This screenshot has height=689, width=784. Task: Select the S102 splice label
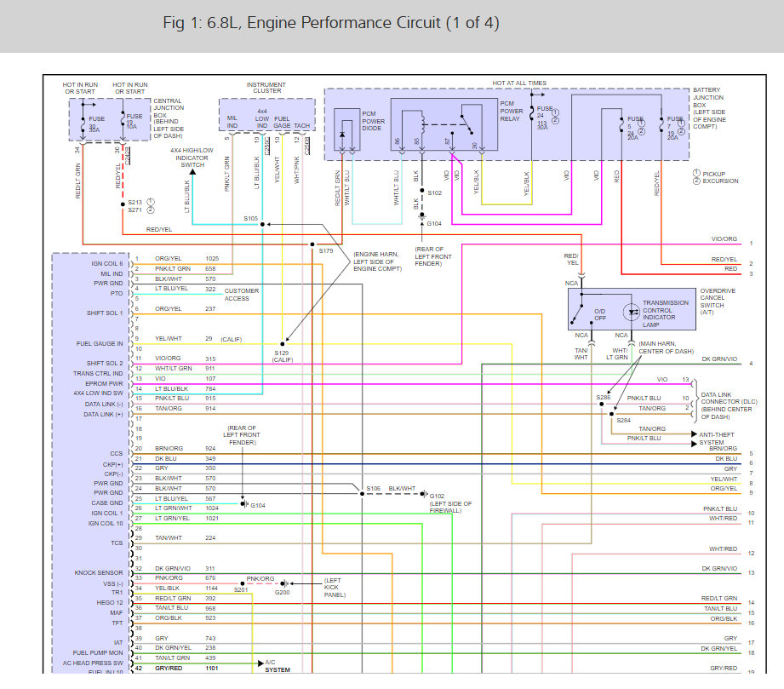(434, 192)
